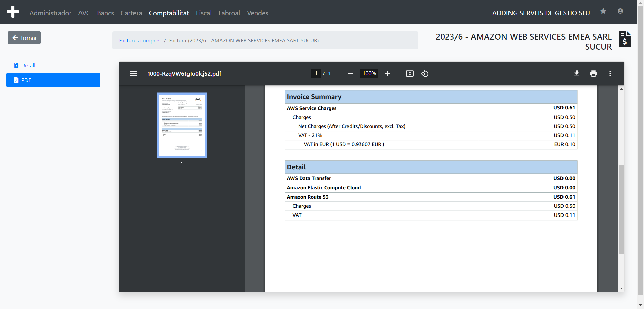Click the breadcrumb 'Factura (2023/6 - AMAZON...' text
The image size is (644, 309).
tap(244, 40)
